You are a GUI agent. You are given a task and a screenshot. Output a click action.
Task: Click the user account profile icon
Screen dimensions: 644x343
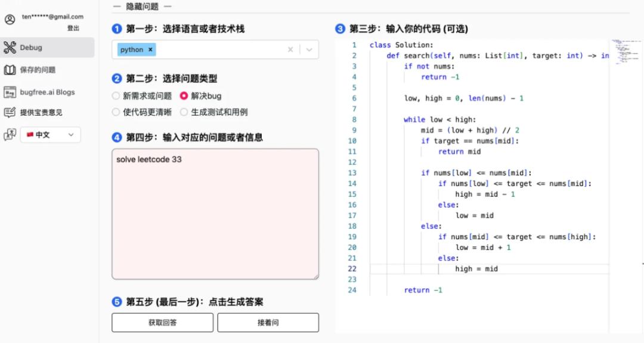(10, 20)
